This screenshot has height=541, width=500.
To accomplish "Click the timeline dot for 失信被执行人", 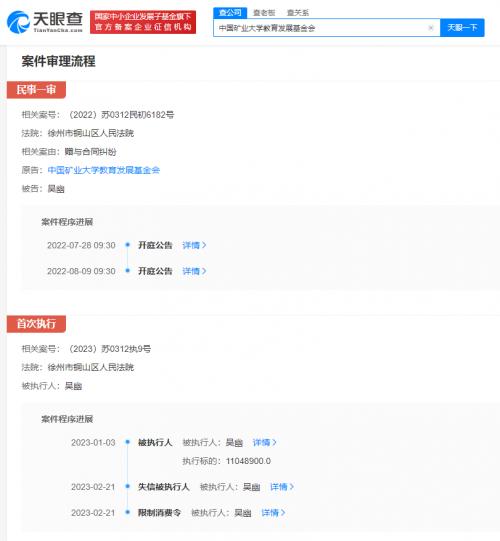I will tap(128, 486).
